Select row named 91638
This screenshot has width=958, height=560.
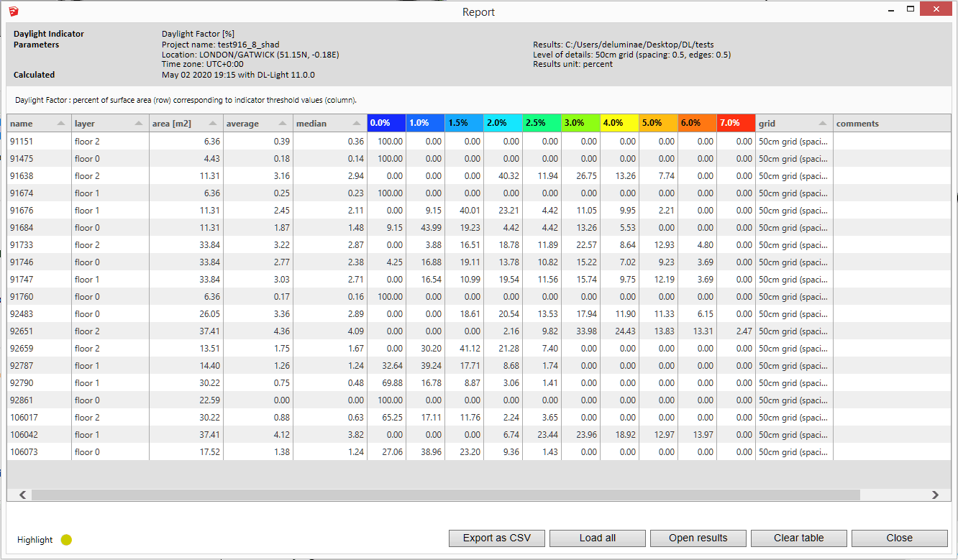pyautogui.click(x=479, y=176)
